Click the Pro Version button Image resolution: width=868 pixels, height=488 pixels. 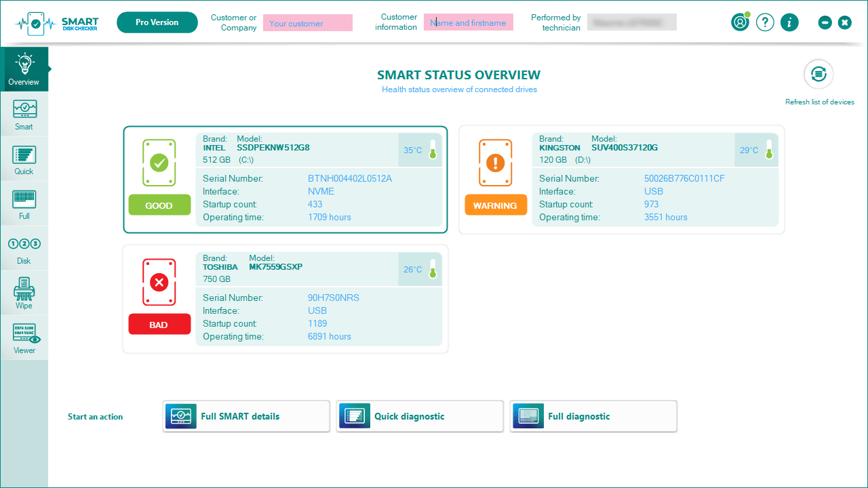tap(157, 22)
